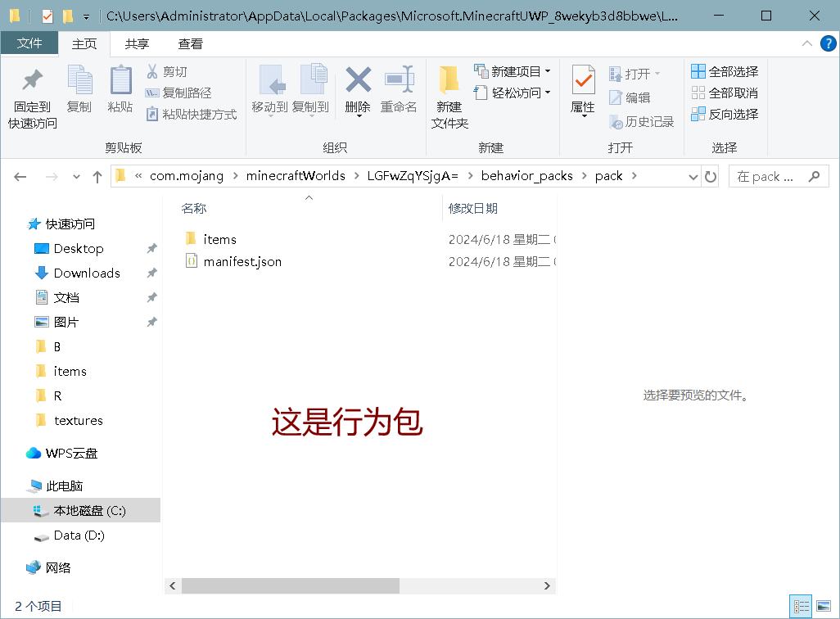Click horizontal scrollbar right arrow

pos(547,585)
